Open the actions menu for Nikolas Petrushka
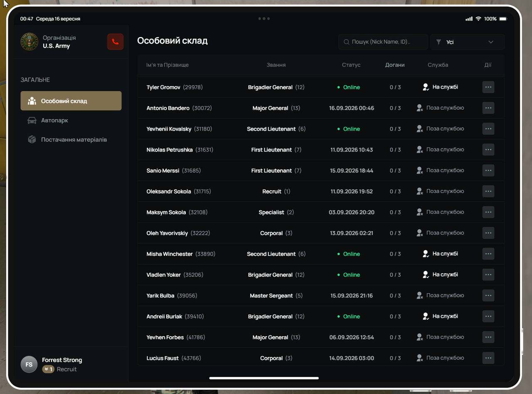 [x=488, y=150]
